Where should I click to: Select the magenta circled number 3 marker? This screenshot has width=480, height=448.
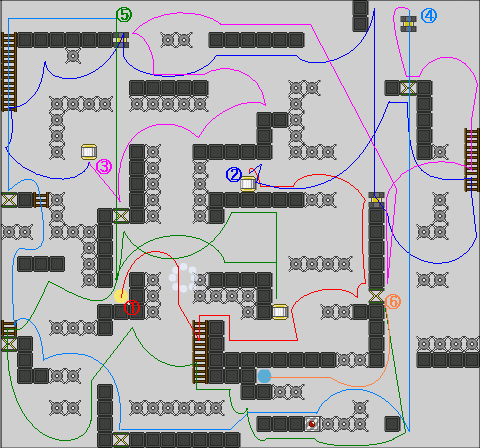pos(104,166)
